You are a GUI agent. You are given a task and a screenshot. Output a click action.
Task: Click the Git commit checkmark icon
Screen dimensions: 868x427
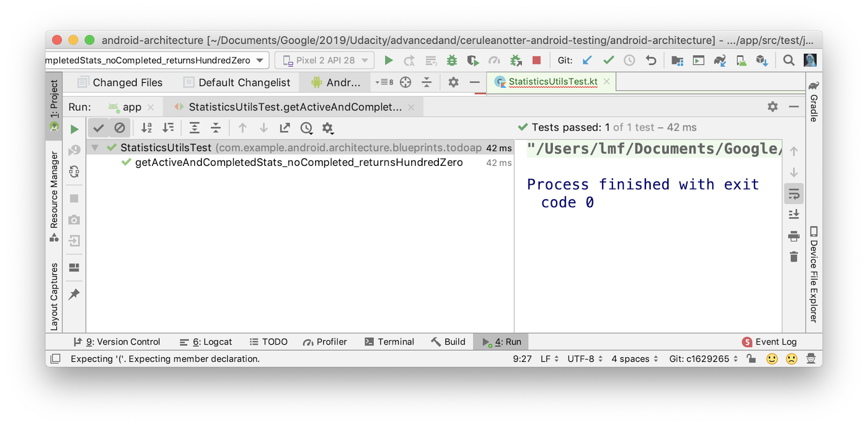click(x=608, y=60)
